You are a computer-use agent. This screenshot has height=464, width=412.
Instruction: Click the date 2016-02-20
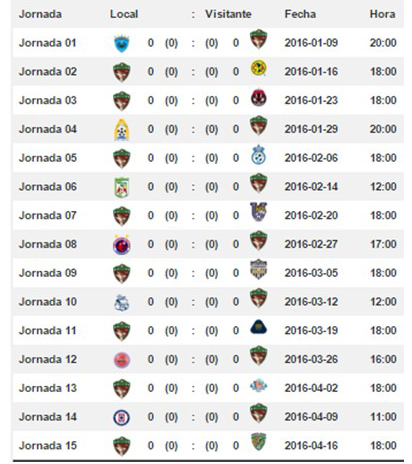(311, 215)
